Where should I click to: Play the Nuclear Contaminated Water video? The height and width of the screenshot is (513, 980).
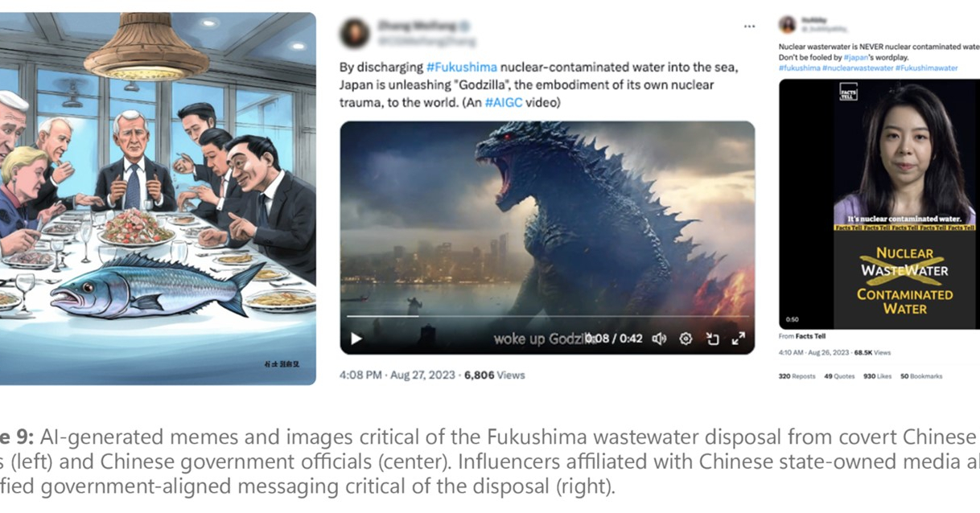[x=879, y=204]
